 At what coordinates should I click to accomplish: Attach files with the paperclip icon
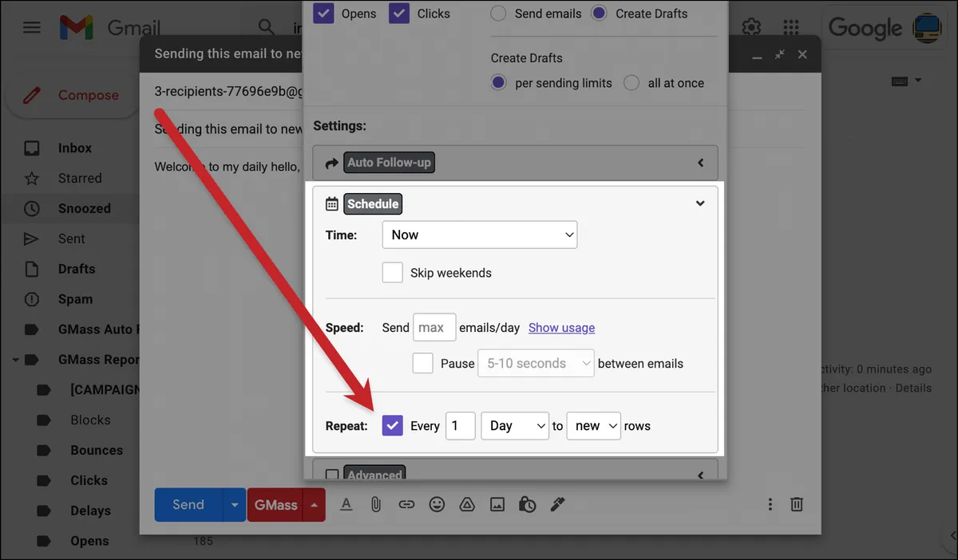click(x=375, y=504)
